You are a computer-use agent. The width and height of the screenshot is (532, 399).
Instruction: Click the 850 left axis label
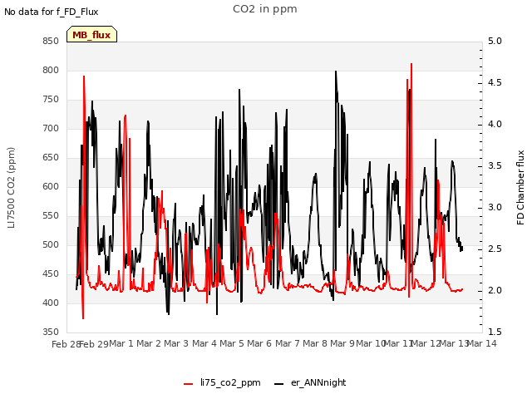[51, 41]
